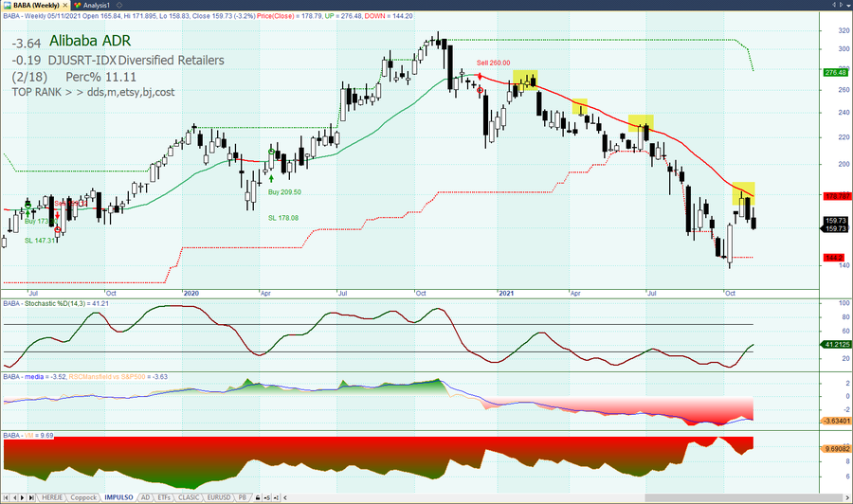
Task: Click the 'SL 147.31' stop-loss label
Action: [x=40, y=241]
